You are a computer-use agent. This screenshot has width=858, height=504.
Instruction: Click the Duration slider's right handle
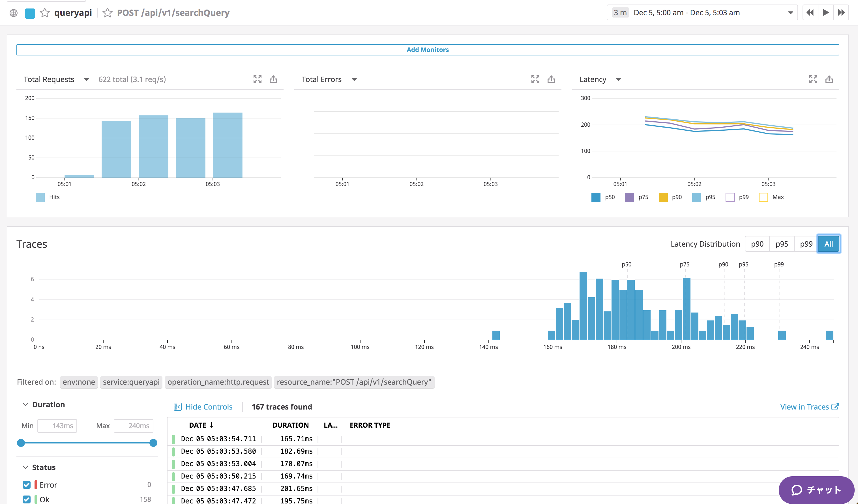pos(153,443)
